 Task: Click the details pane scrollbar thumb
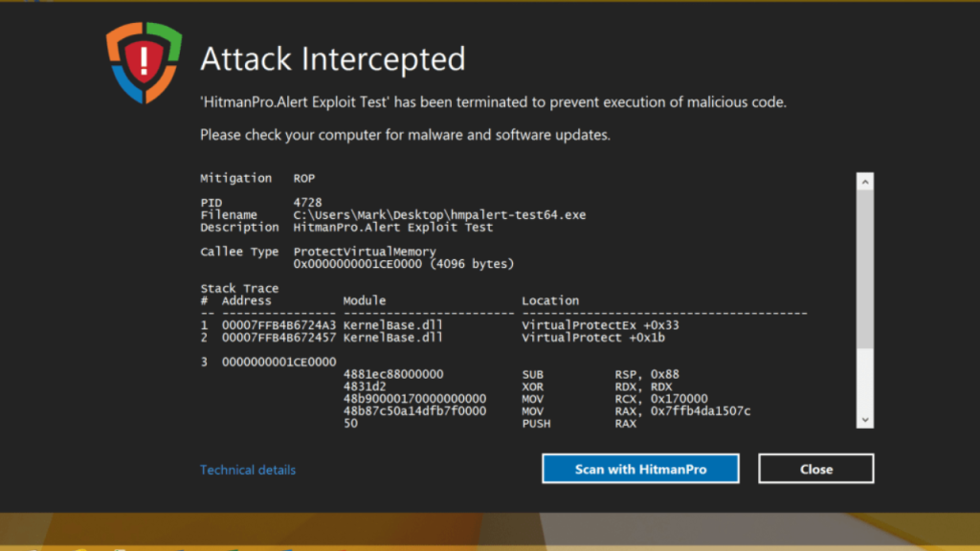[865, 269]
